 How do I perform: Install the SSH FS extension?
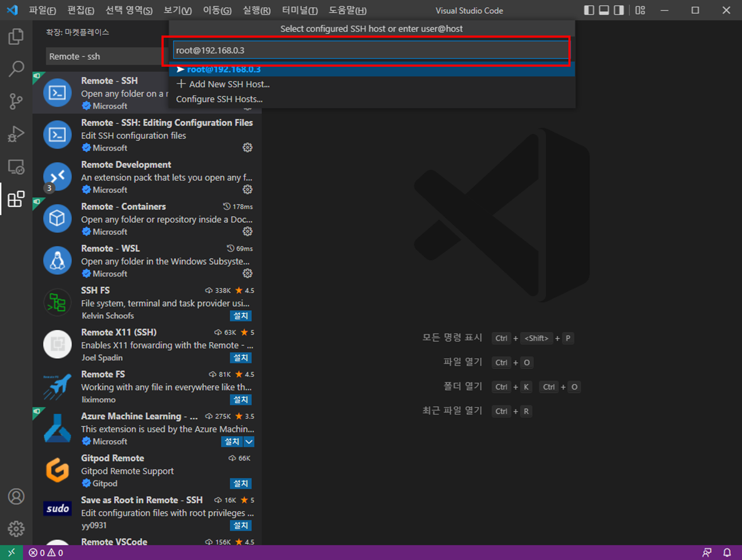pyautogui.click(x=241, y=316)
